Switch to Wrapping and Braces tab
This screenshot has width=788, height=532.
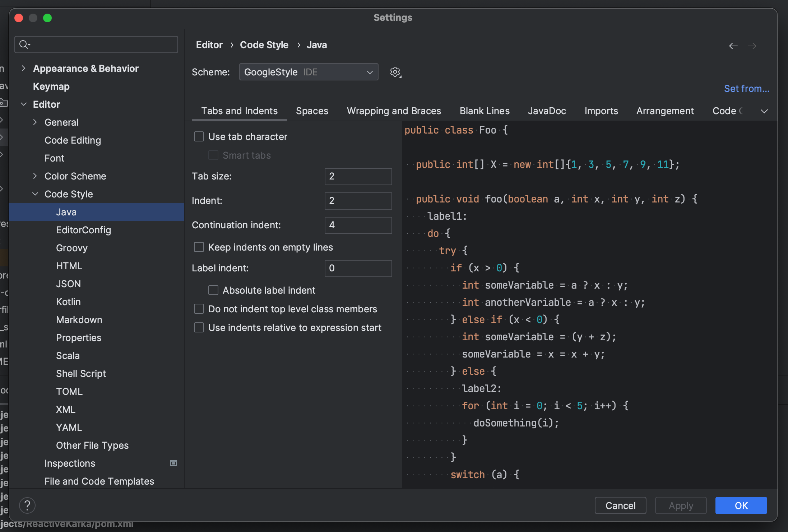pyautogui.click(x=394, y=111)
